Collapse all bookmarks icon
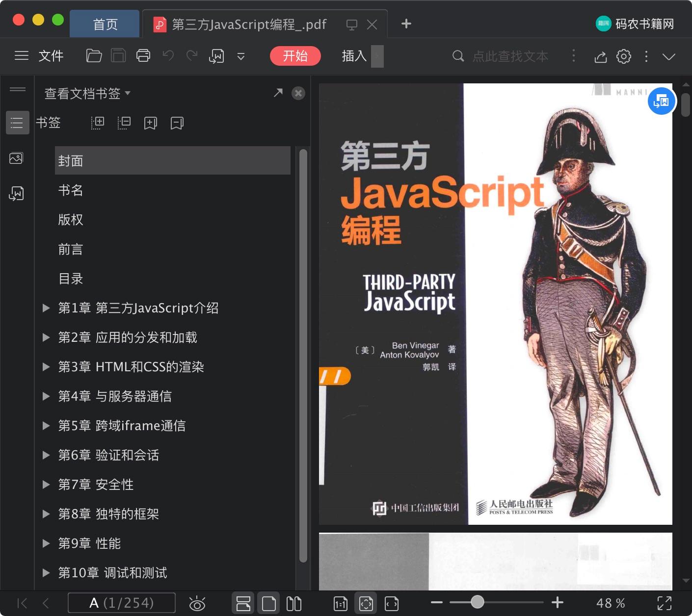Viewport: 692px width, 616px height. click(124, 123)
